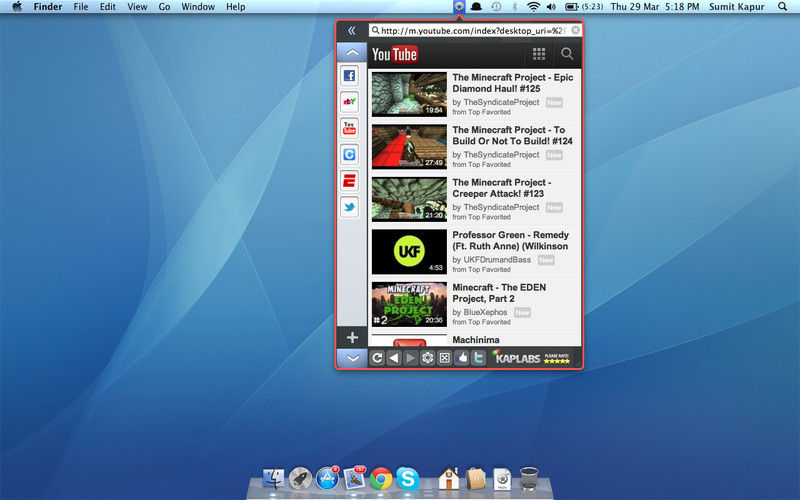Open App Store from the Dock
The height and width of the screenshot is (500, 800).
click(x=327, y=478)
